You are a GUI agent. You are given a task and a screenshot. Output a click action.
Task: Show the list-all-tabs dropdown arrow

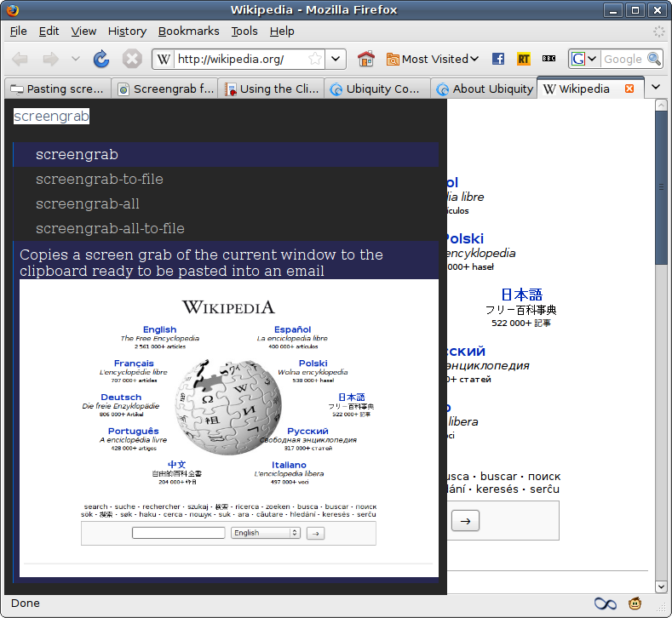pos(656,88)
